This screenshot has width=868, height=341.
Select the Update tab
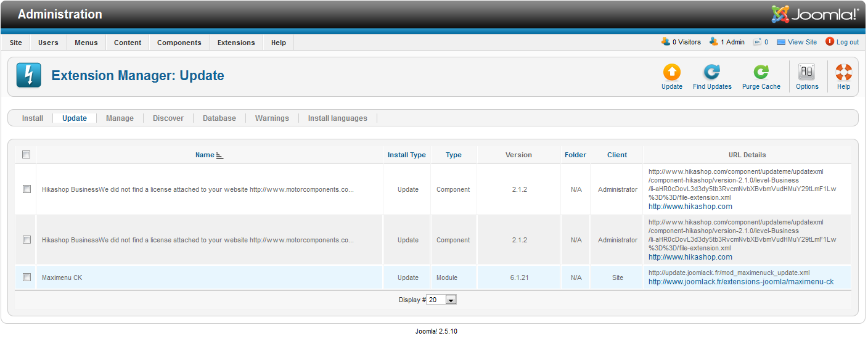pyautogui.click(x=75, y=118)
